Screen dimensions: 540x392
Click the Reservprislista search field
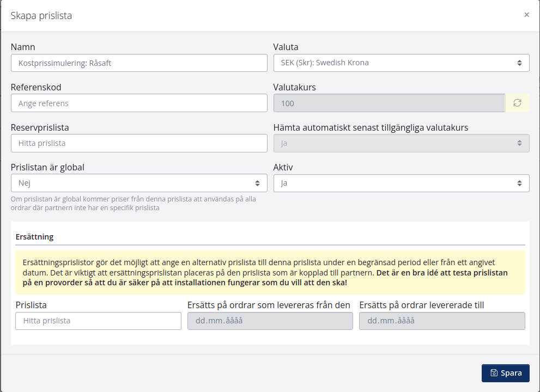139,143
